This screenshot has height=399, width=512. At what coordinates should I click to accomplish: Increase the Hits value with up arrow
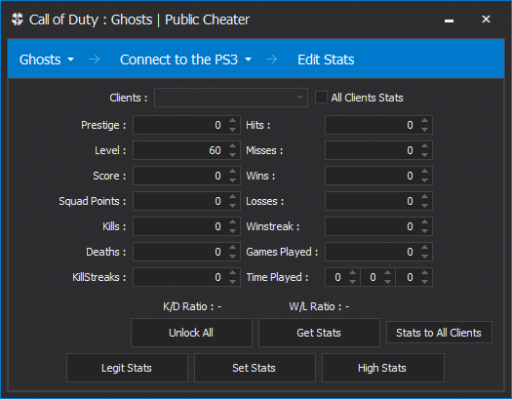coord(425,121)
